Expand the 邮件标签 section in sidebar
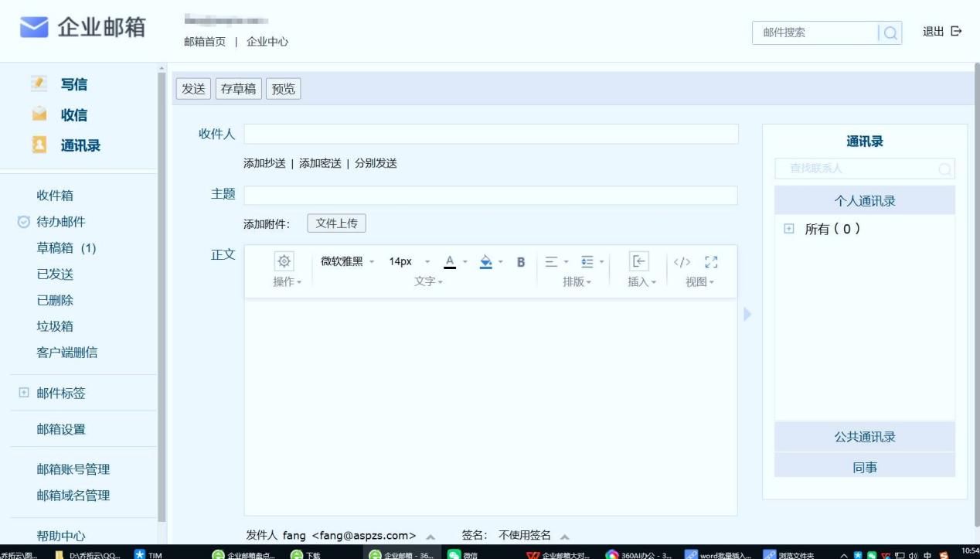This screenshot has height=559, width=980. coord(22,393)
